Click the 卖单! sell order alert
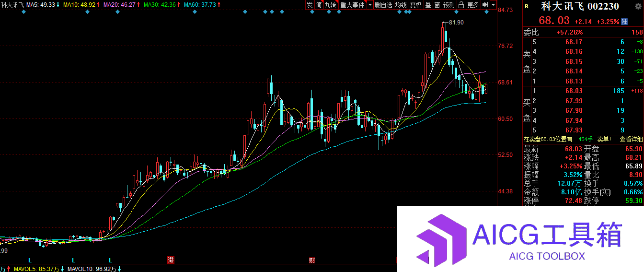Screen dimensions: 644x272 tap(604, 139)
